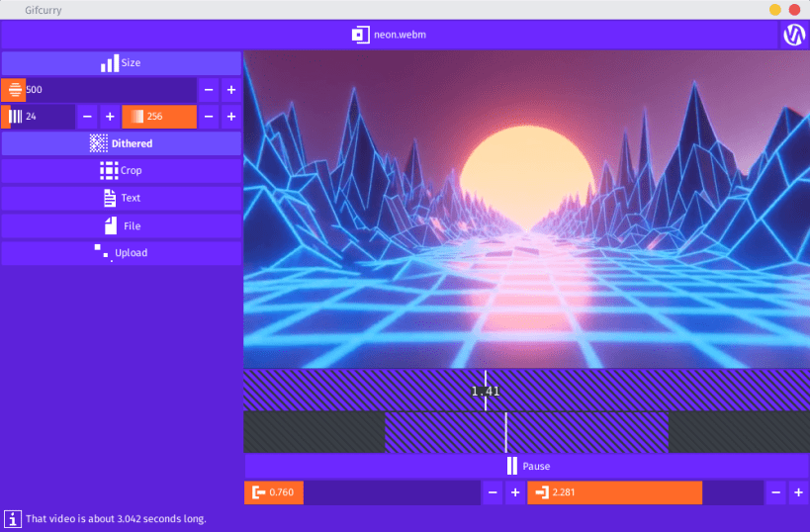Edit the FPS field showing 24

39,117
